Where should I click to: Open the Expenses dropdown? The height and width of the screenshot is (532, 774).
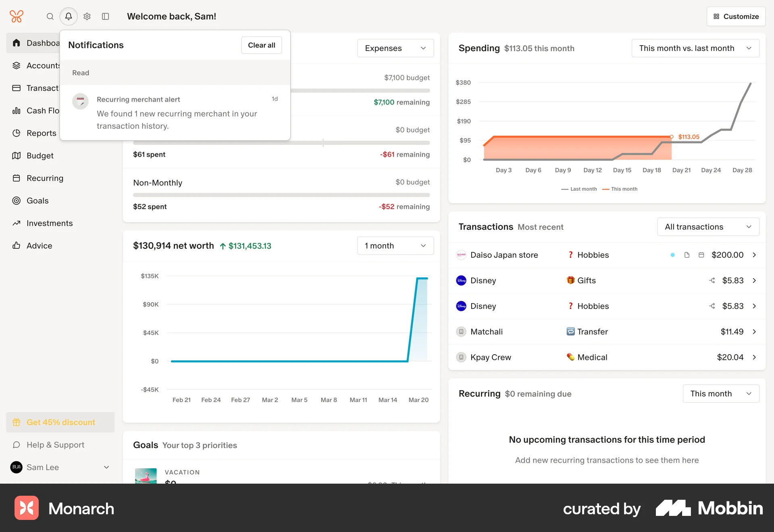(395, 48)
